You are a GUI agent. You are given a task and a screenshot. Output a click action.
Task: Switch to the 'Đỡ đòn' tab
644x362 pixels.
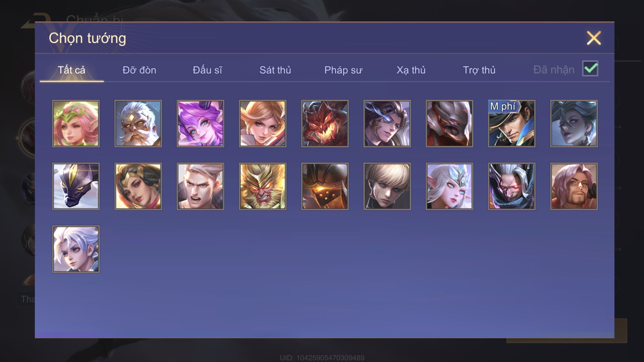click(139, 70)
